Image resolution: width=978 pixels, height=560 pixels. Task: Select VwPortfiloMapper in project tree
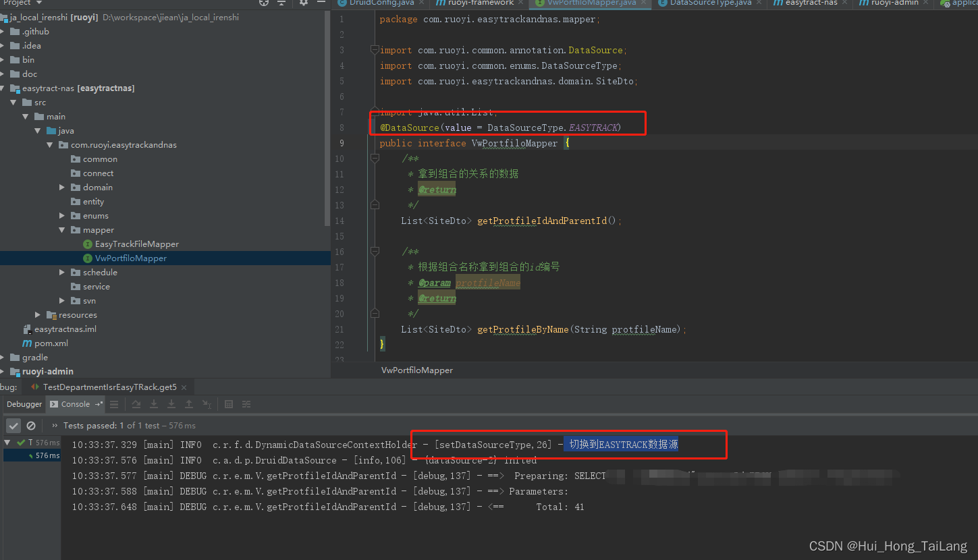point(131,258)
